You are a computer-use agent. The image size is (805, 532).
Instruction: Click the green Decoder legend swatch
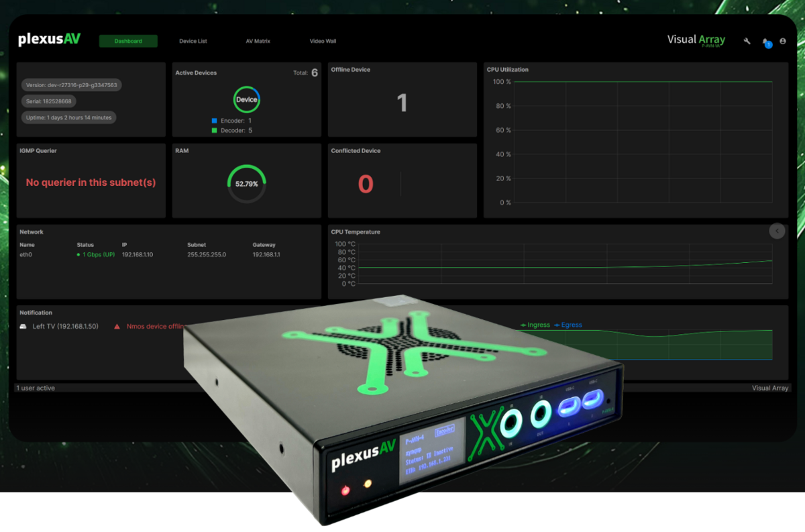click(x=215, y=130)
